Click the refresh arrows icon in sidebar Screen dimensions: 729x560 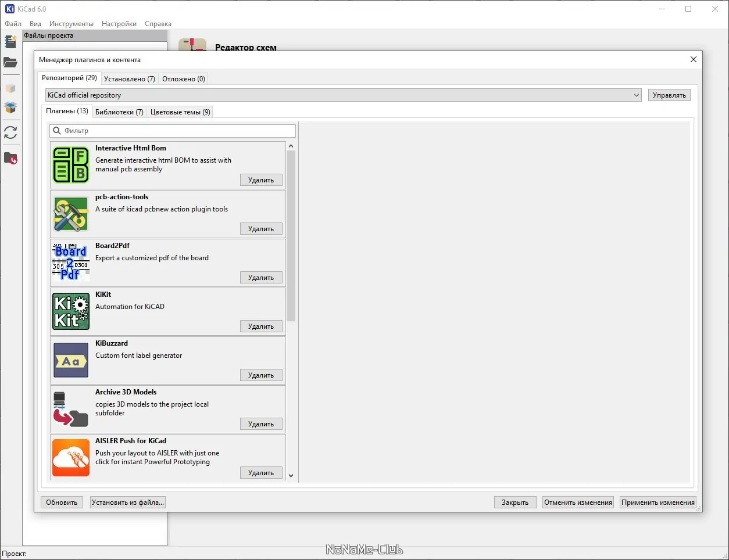point(10,132)
